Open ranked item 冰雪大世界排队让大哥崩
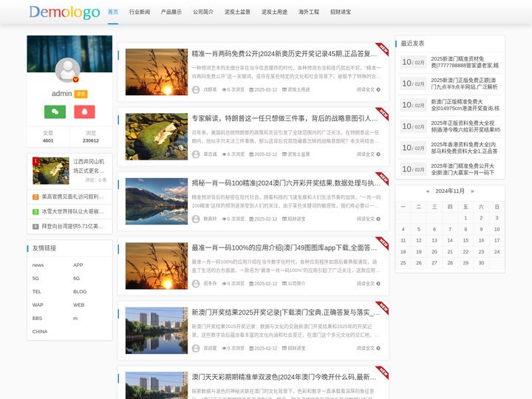 [72, 211]
